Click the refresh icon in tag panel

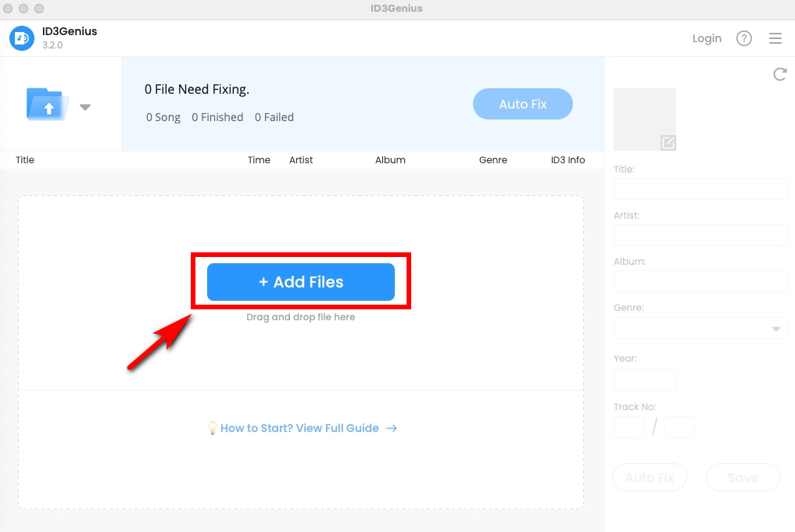tap(780, 74)
